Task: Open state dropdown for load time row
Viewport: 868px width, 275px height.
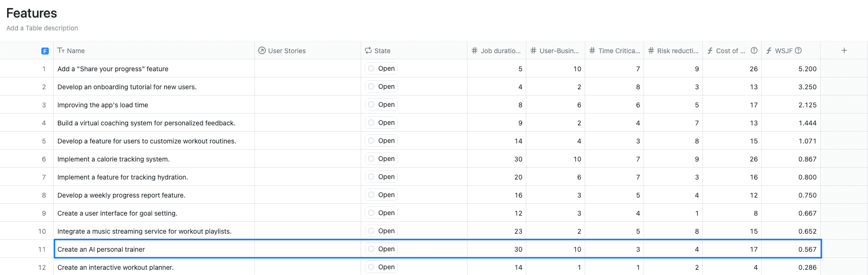Action: click(386, 104)
